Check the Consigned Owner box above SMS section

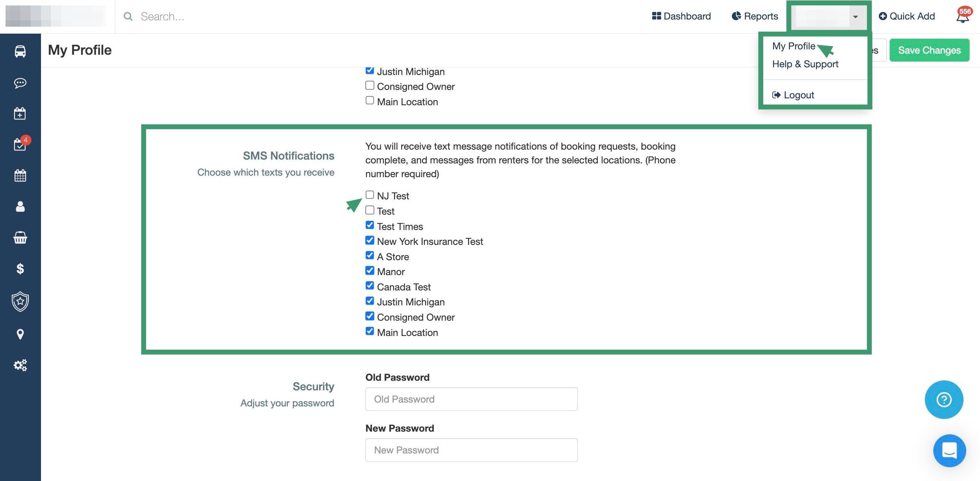coord(370,85)
